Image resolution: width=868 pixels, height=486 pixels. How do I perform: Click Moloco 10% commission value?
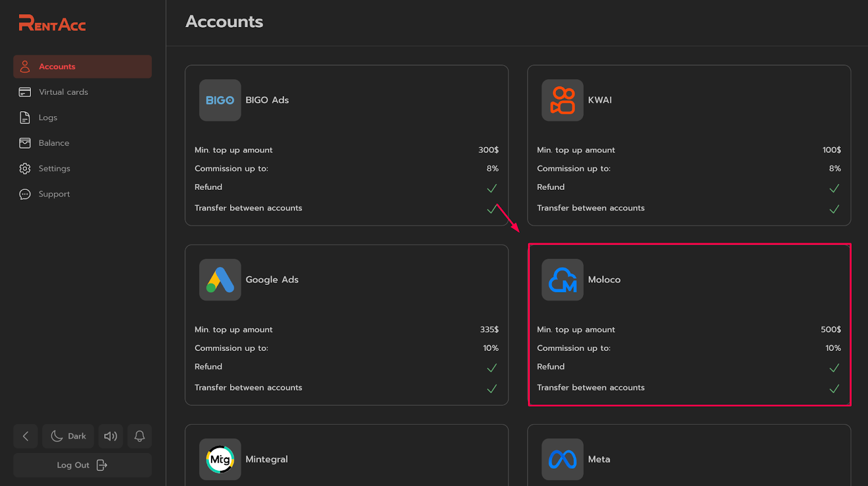[833, 348]
